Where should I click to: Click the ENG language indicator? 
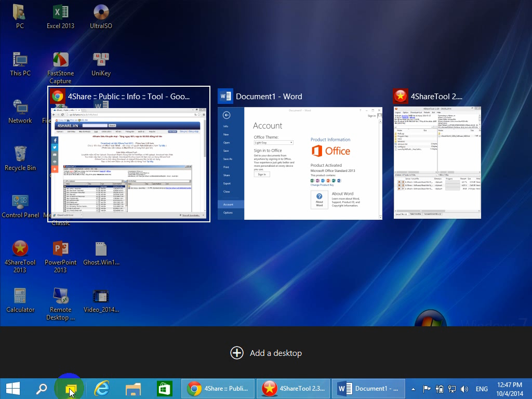click(x=482, y=389)
